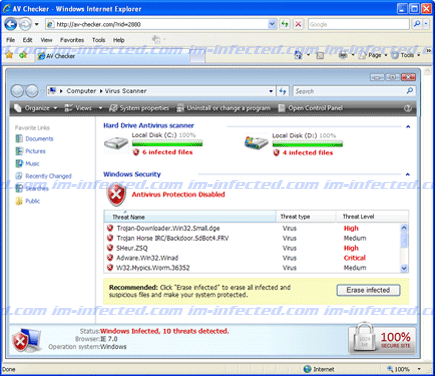Click the IE forward arrow button
This screenshot has width=435, height=376.
click(x=25, y=24)
